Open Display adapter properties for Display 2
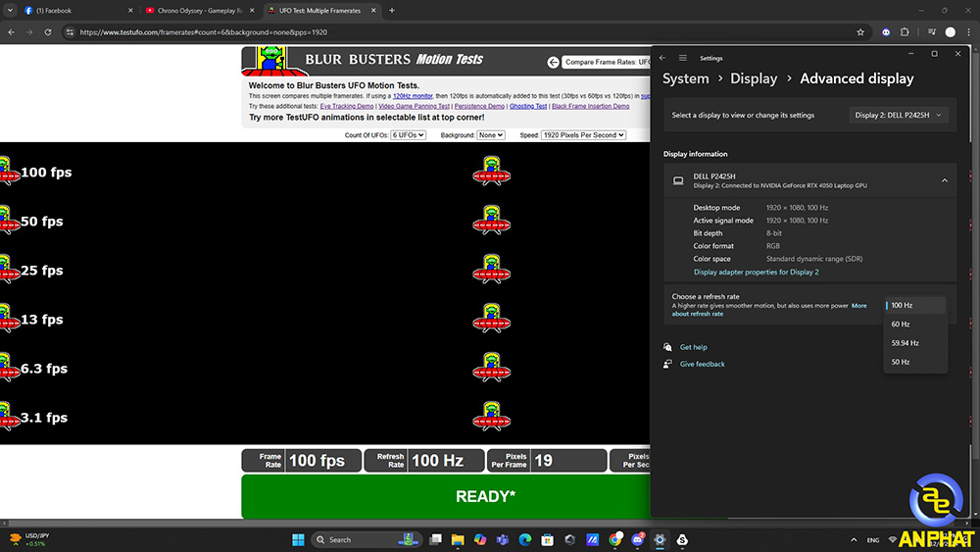This screenshot has height=552, width=980. click(x=757, y=272)
